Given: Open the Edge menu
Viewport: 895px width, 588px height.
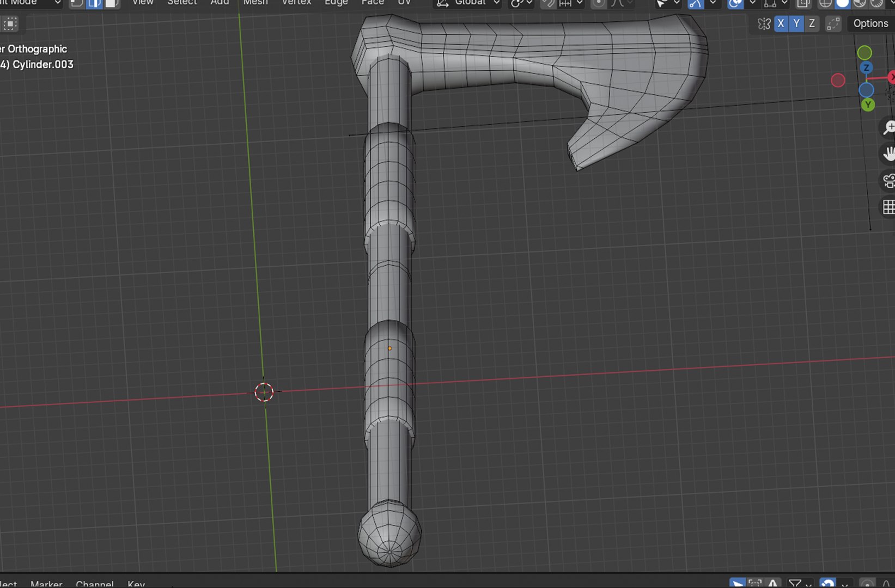Looking at the screenshot, I should click(x=336, y=3).
